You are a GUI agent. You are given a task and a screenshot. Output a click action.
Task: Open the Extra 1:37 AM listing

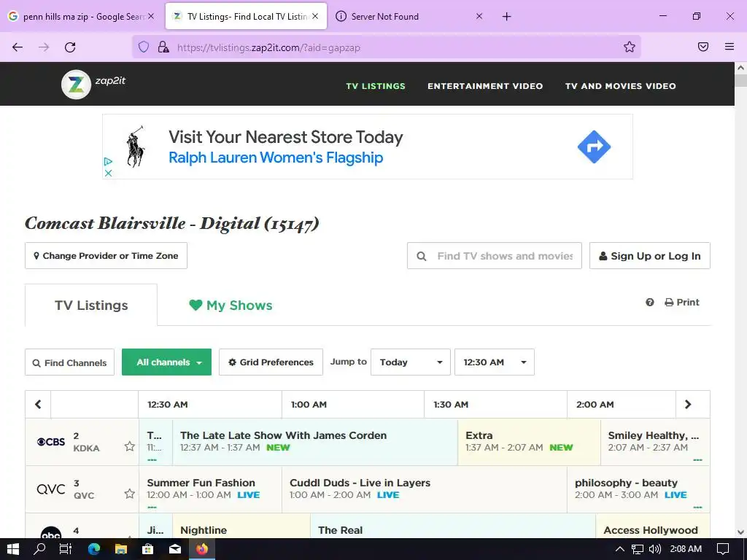click(x=530, y=441)
